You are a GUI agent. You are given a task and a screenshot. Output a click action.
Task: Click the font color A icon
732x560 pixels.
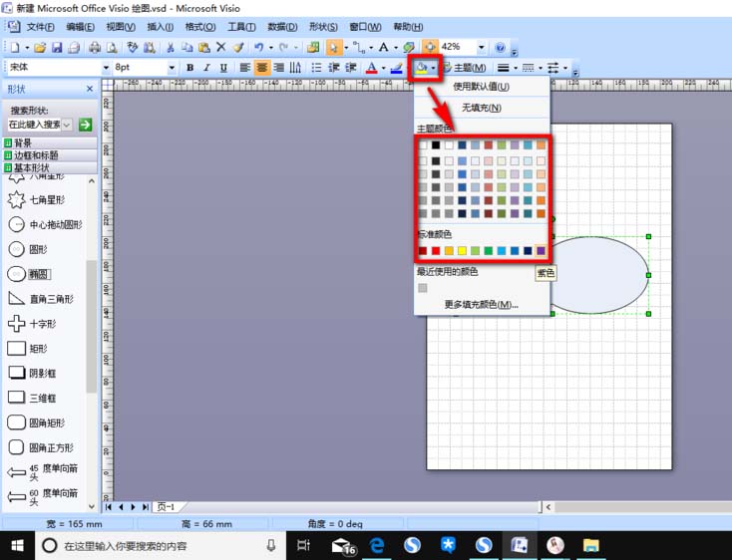(x=372, y=68)
